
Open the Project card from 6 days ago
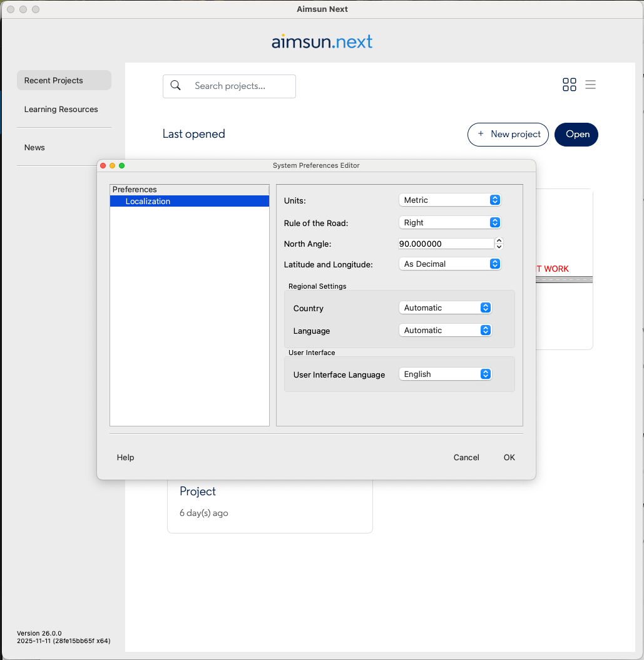(x=270, y=506)
